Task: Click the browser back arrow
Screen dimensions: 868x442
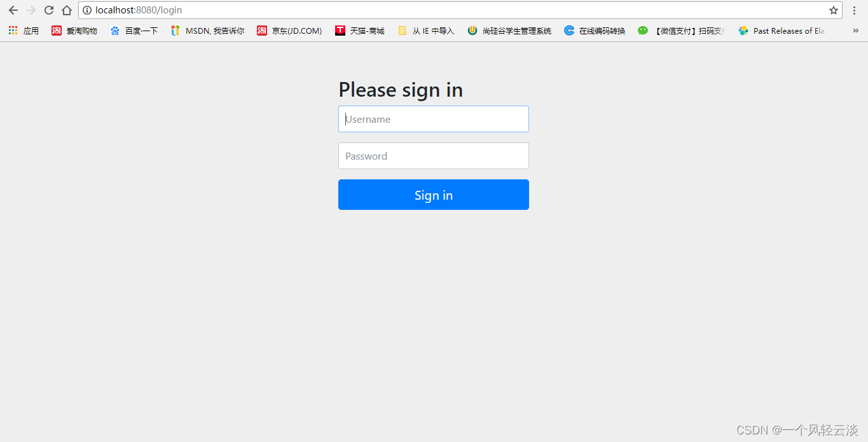Action: pyautogui.click(x=13, y=10)
